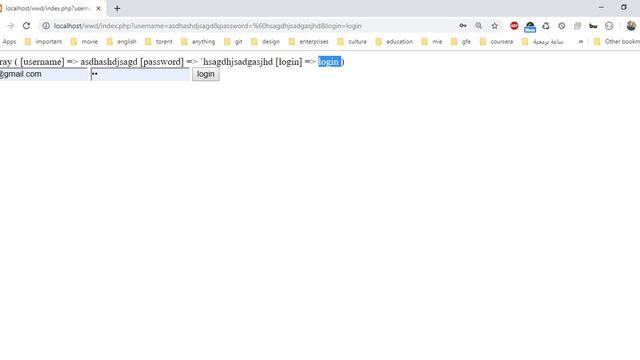Open the git bookmarks folder
Screen dimensions: 640x360
(x=233, y=42)
